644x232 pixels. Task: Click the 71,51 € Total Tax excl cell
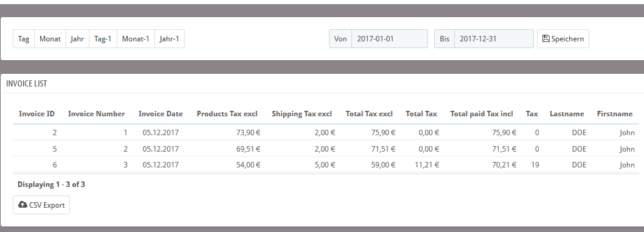click(383, 149)
